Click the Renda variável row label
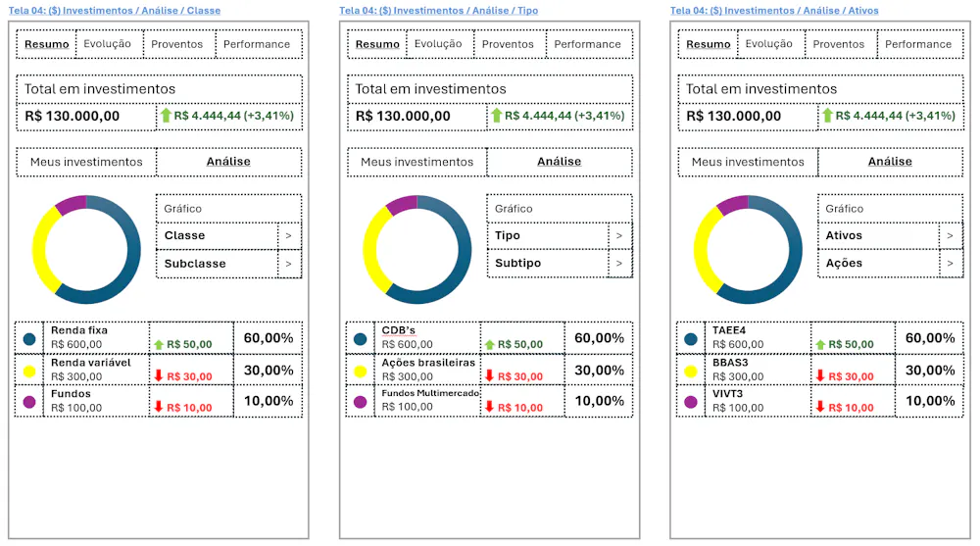 pos(90,363)
